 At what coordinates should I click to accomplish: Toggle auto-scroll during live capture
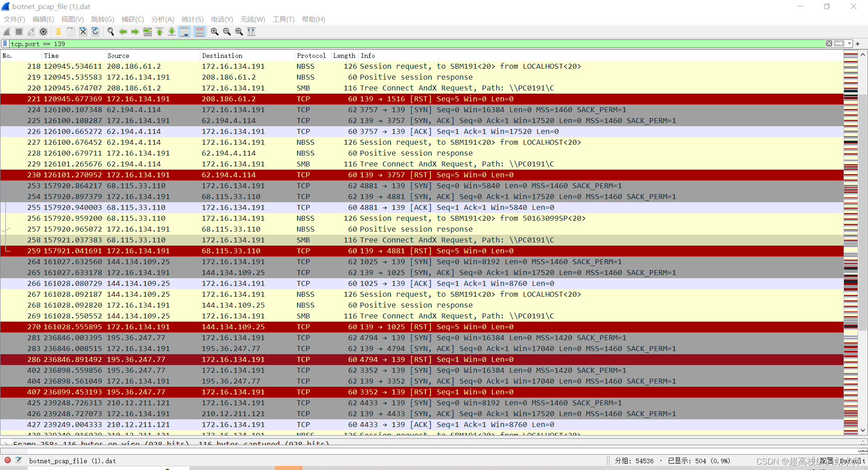(184, 32)
